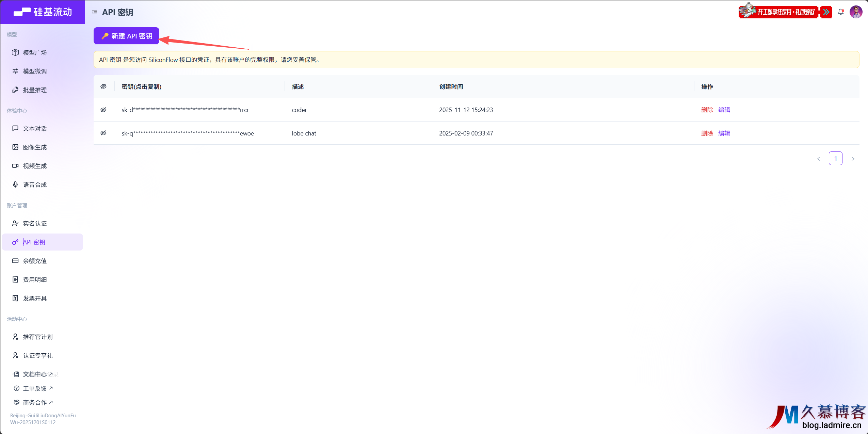Screen dimensions: 868x434
Task: Click the SiliconFlow logo
Action: (x=43, y=12)
